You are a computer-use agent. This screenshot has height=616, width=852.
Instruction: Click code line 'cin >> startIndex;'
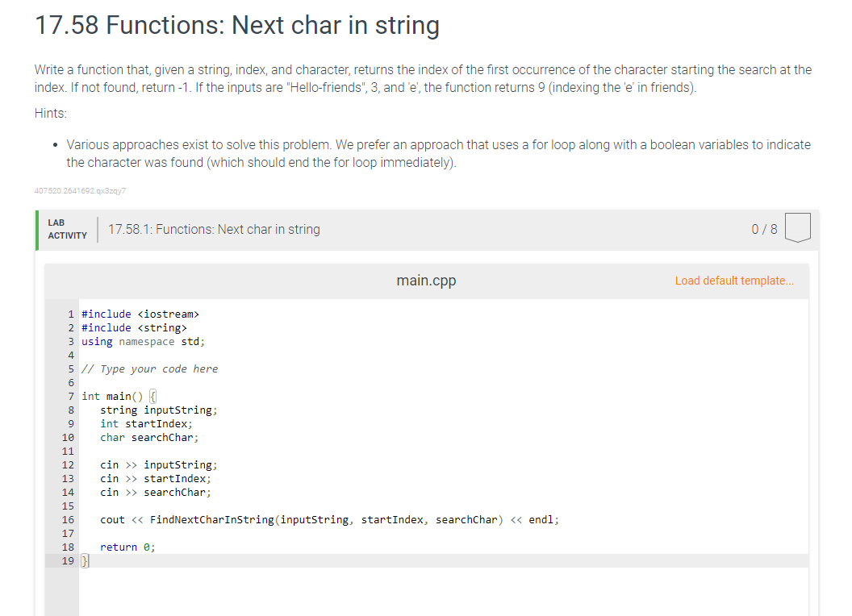click(x=156, y=479)
